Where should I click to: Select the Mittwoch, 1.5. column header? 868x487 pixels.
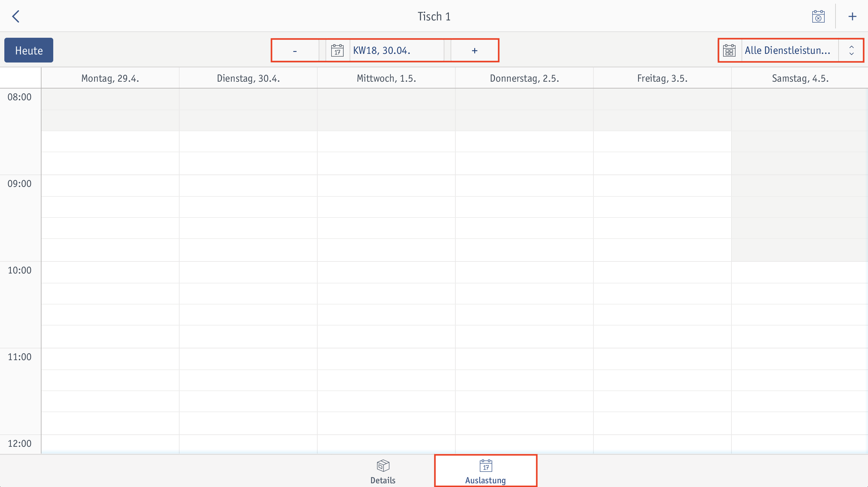387,78
